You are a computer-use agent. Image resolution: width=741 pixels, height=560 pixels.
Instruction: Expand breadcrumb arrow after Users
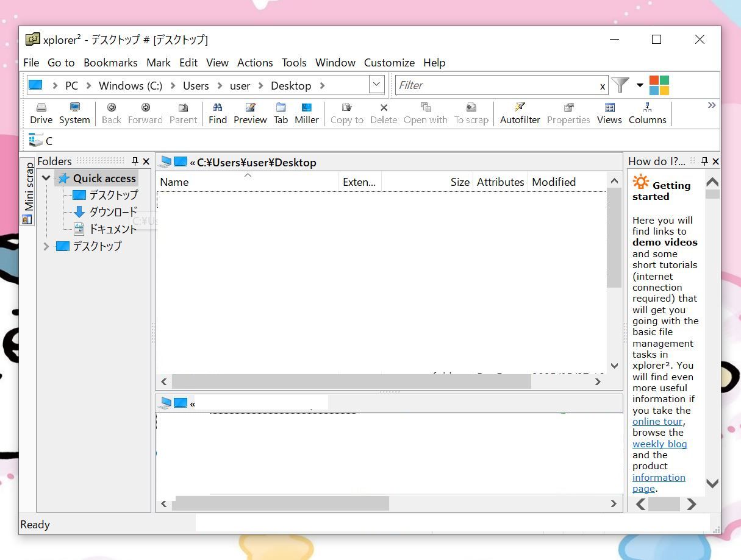click(220, 86)
